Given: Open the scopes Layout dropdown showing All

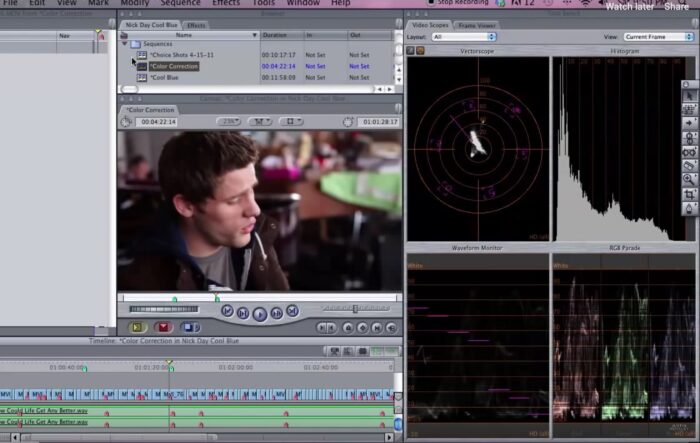Looking at the screenshot, I should [464, 37].
